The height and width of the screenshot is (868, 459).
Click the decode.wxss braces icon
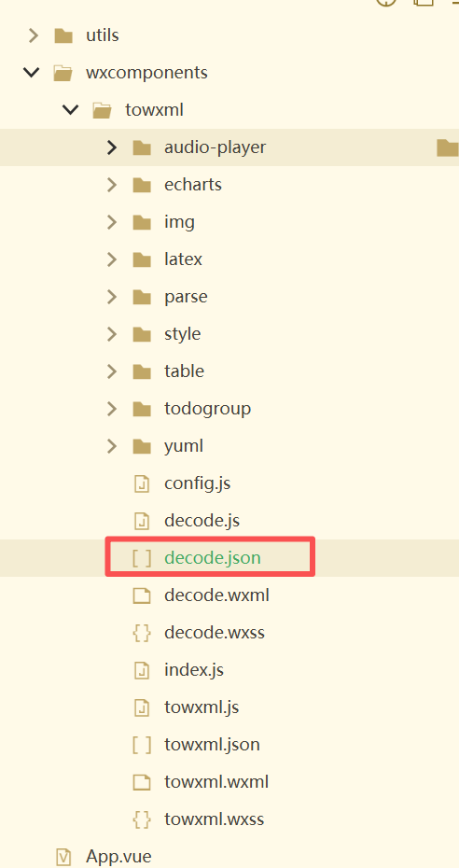[x=142, y=633]
